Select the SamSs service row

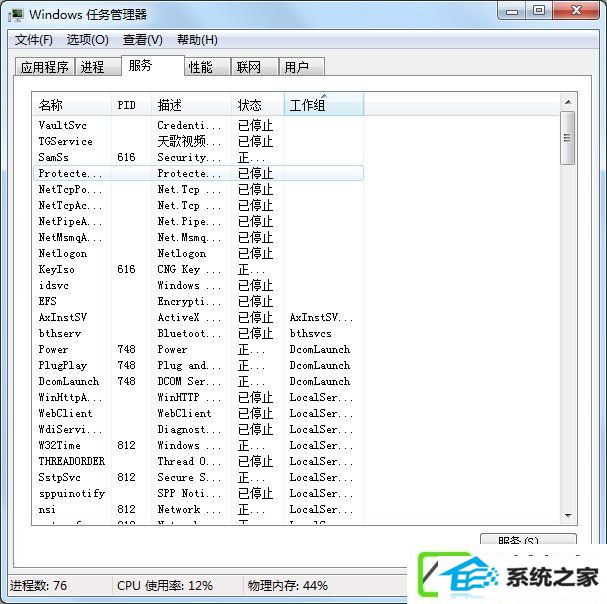click(198, 157)
